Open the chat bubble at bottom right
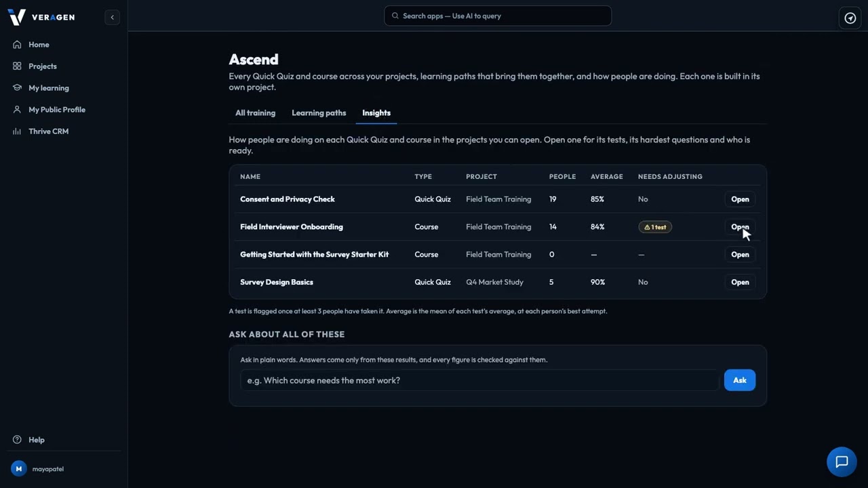 [x=842, y=462]
